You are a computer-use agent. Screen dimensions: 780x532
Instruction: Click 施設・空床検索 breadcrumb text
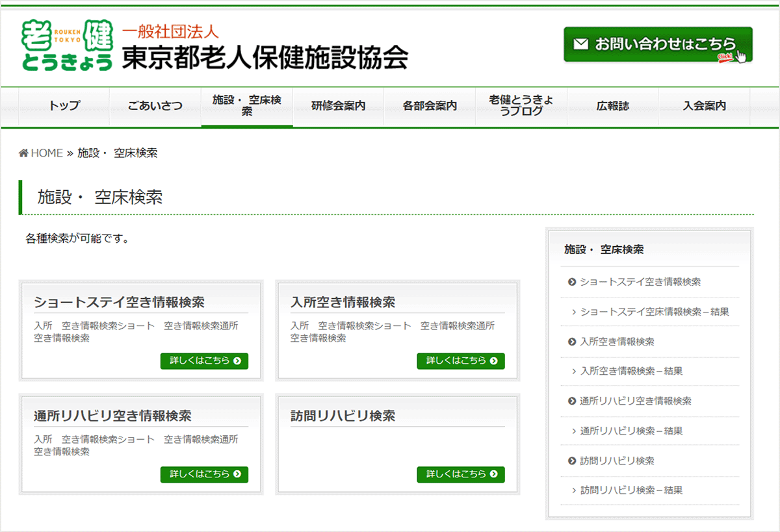[117, 153]
